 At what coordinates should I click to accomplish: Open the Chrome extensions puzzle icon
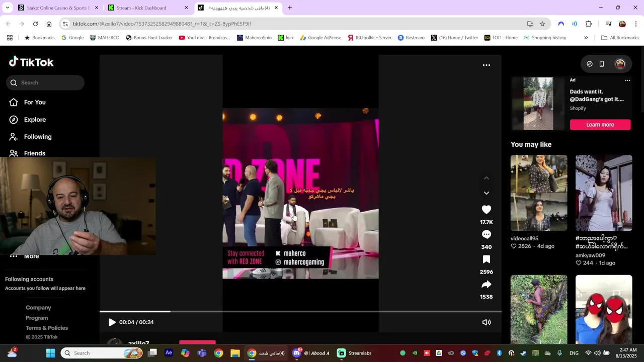589,24
